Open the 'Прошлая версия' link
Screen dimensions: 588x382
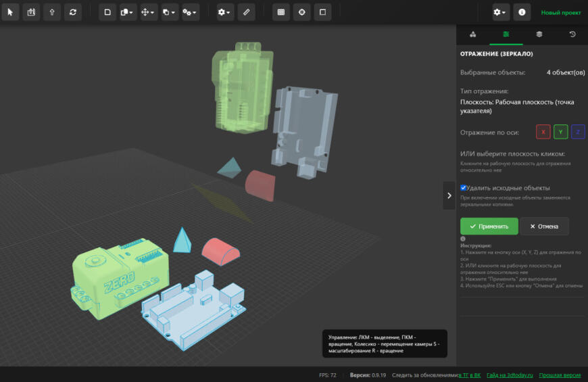[560, 375]
